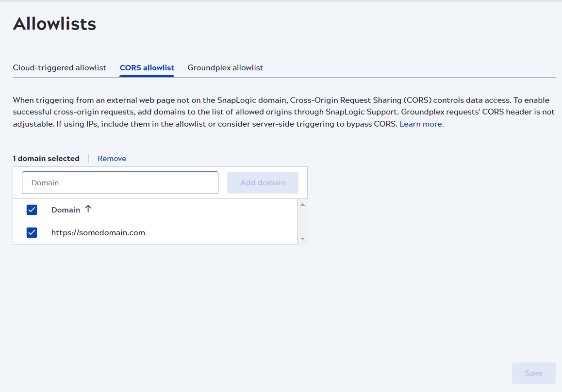Toggle the checkbox in the table header
The height and width of the screenshot is (392, 562).
(x=32, y=210)
